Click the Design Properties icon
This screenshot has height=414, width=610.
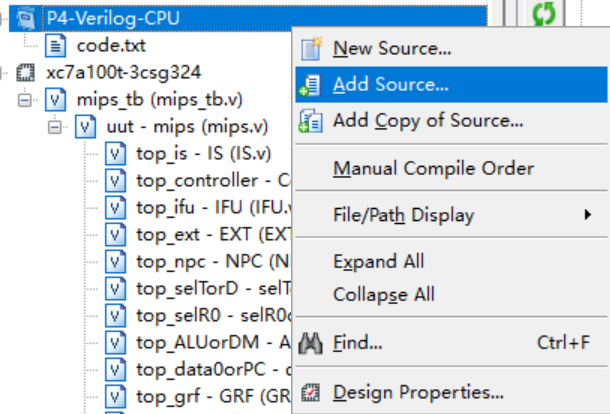tap(312, 391)
